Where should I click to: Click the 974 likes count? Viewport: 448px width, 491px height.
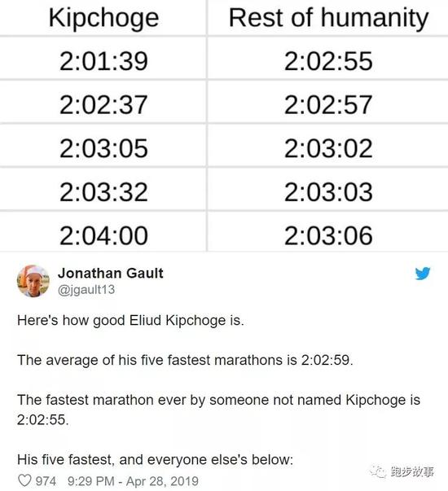(x=46, y=481)
